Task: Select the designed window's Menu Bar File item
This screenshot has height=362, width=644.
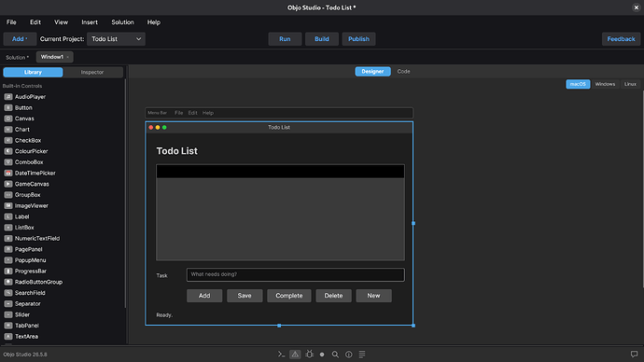Action: pyautogui.click(x=178, y=113)
